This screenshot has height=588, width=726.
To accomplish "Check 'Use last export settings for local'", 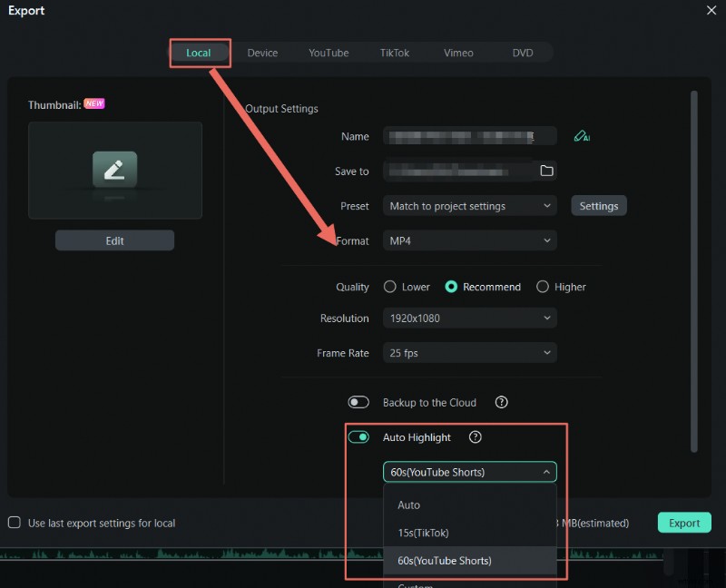I will [14, 523].
